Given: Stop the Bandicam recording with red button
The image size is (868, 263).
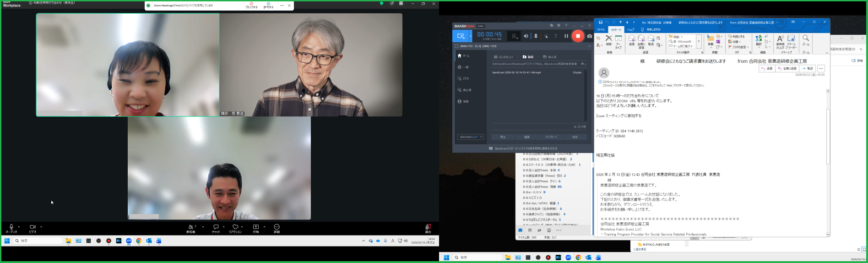Looking at the screenshot, I should (x=578, y=36).
